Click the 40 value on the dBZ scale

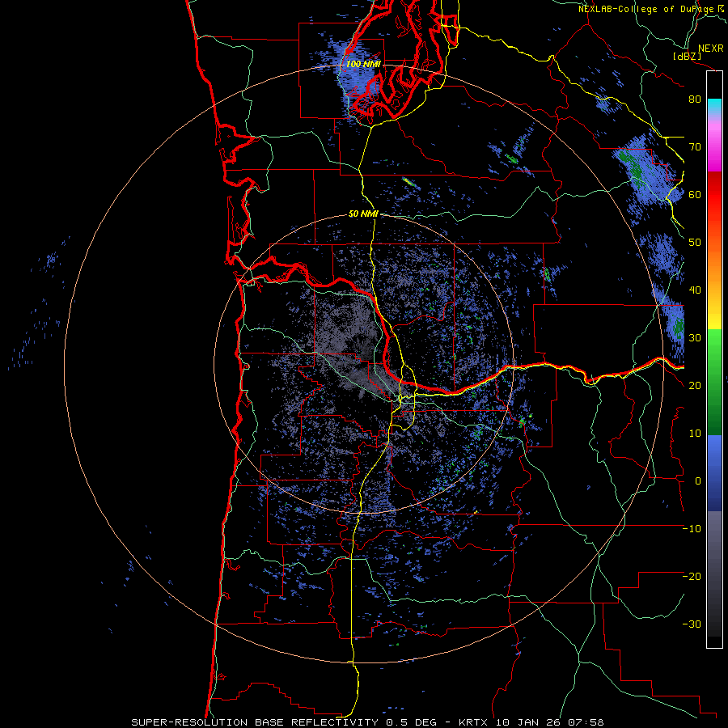pyautogui.click(x=695, y=290)
